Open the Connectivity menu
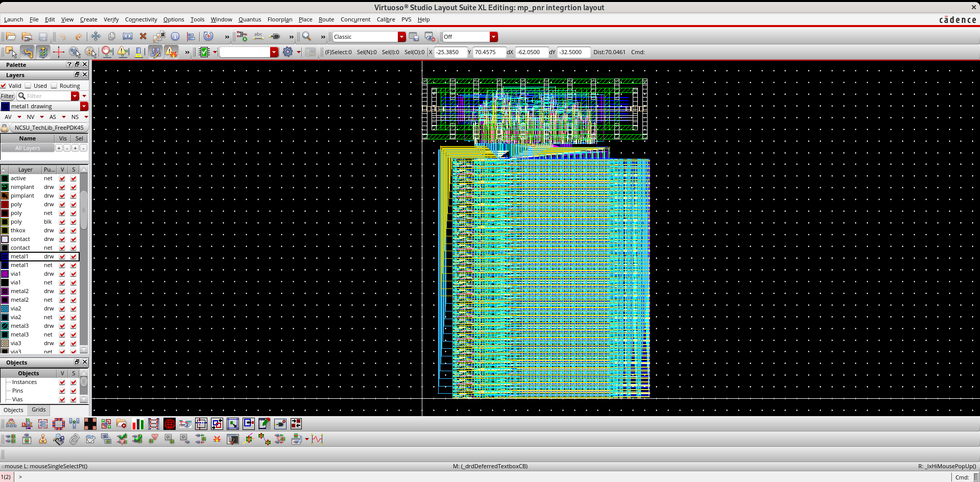980x482 pixels. [141, 19]
